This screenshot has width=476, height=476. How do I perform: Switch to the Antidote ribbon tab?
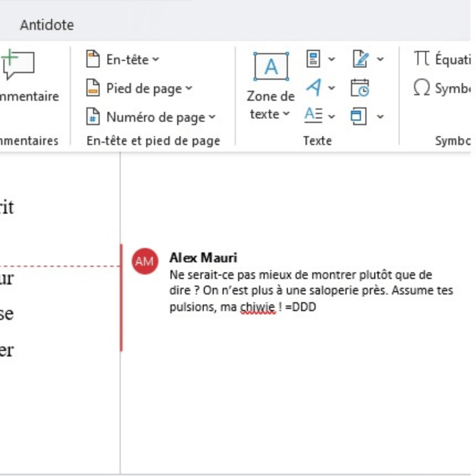pos(46,25)
